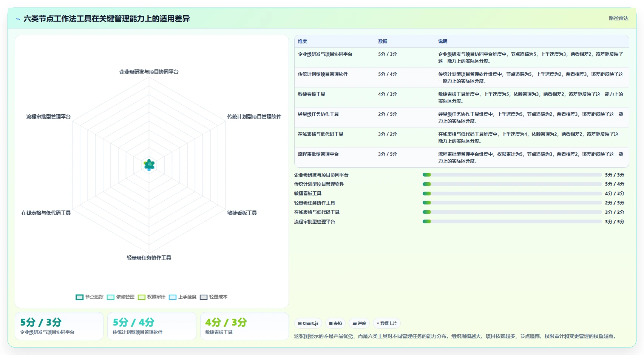Click the header icon beside the title
This screenshot has height=355, width=644.
coord(18,19)
